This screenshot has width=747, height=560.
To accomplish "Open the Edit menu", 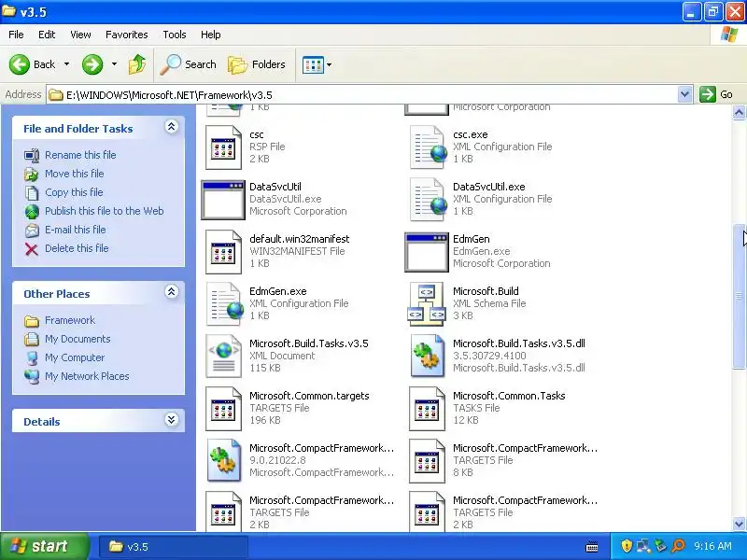I will point(47,35).
